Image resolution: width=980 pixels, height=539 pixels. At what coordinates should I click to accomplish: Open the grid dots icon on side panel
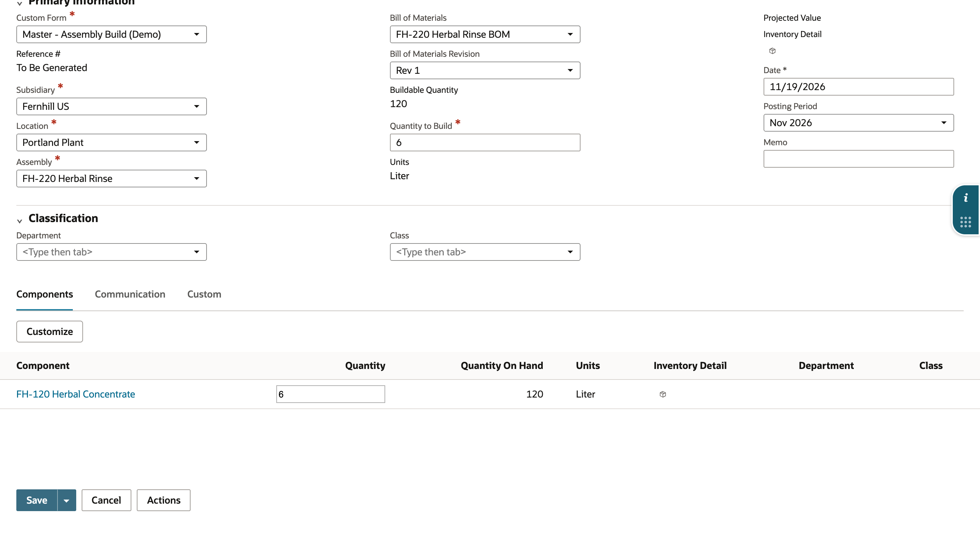click(966, 222)
